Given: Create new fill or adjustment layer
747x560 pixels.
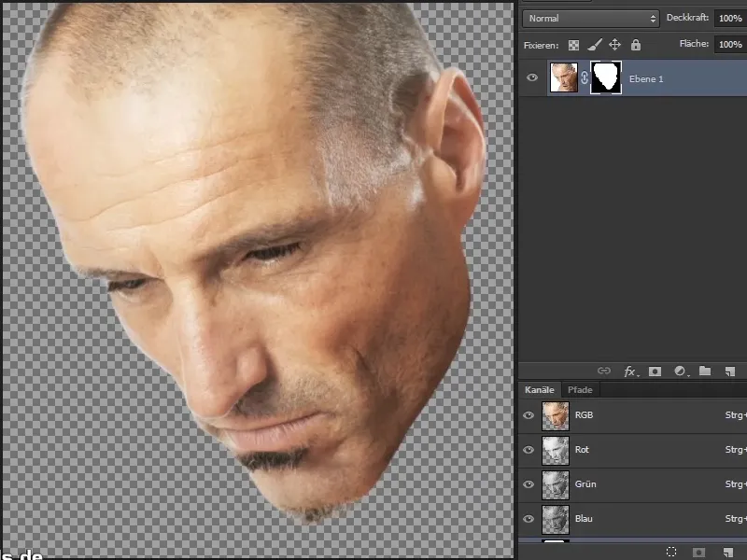Looking at the screenshot, I should 682,371.
